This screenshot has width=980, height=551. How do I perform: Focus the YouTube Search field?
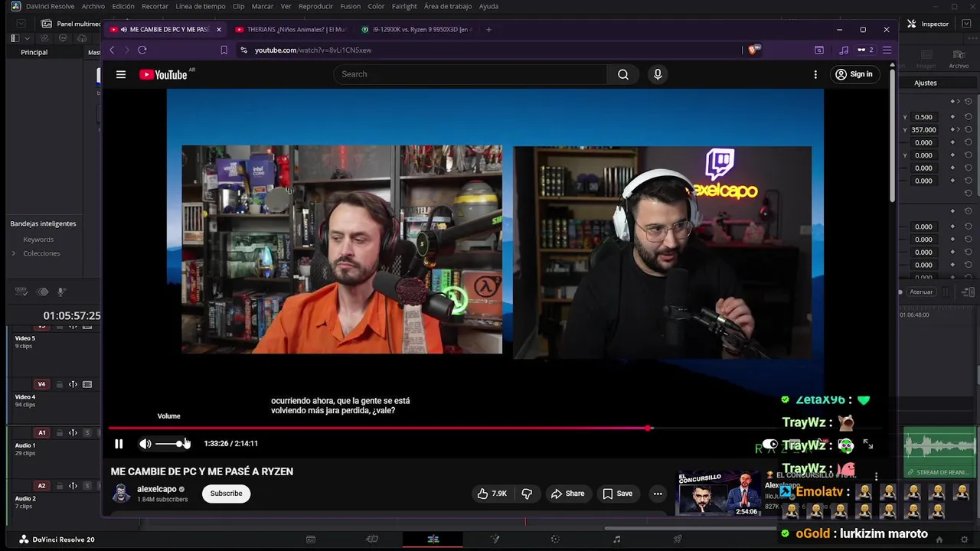[469, 74]
